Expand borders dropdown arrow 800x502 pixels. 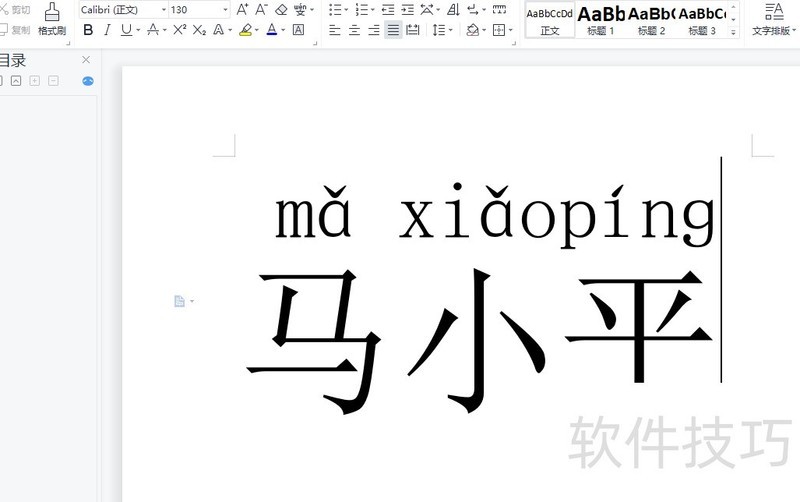click(510, 31)
